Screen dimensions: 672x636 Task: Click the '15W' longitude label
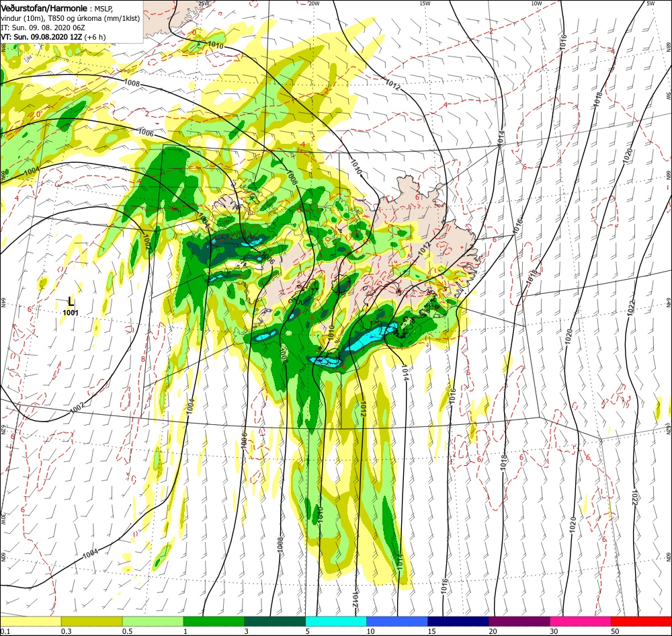pos(425,3)
